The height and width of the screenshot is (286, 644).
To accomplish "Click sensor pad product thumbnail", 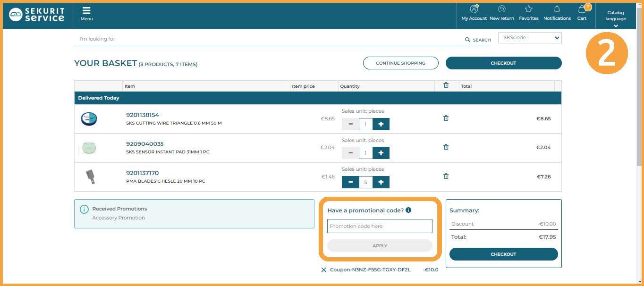I will (x=89, y=148).
